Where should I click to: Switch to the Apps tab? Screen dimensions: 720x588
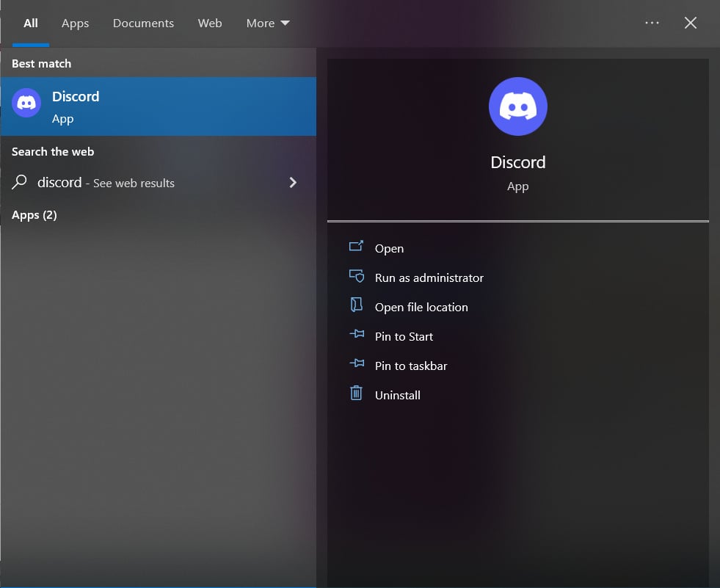(x=75, y=23)
